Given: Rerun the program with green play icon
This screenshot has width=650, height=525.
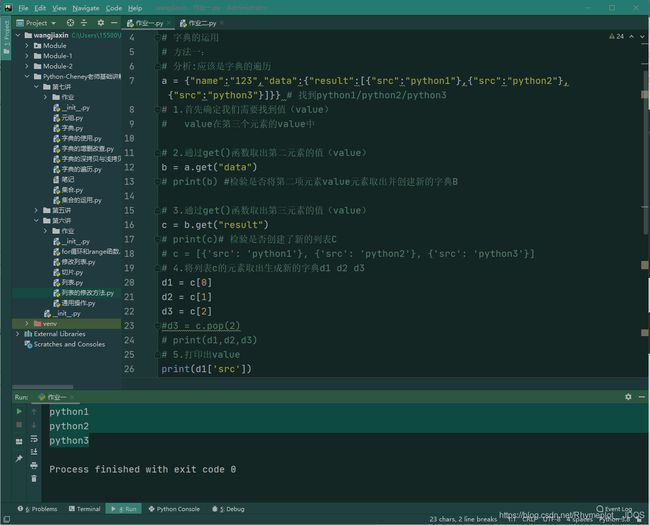Looking at the screenshot, I should click(x=19, y=411).
